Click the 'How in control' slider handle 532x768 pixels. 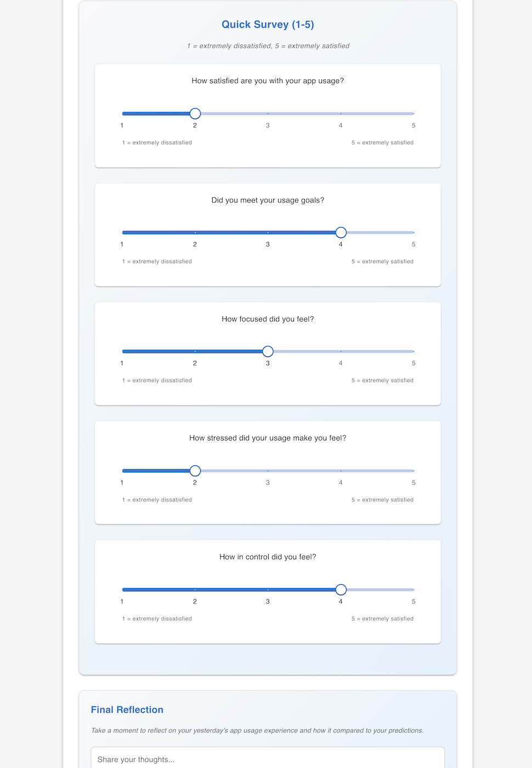click(341, 590)
